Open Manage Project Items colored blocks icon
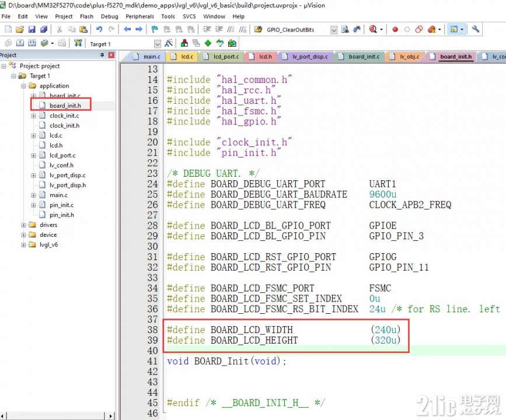 click(x=184, y=43)
